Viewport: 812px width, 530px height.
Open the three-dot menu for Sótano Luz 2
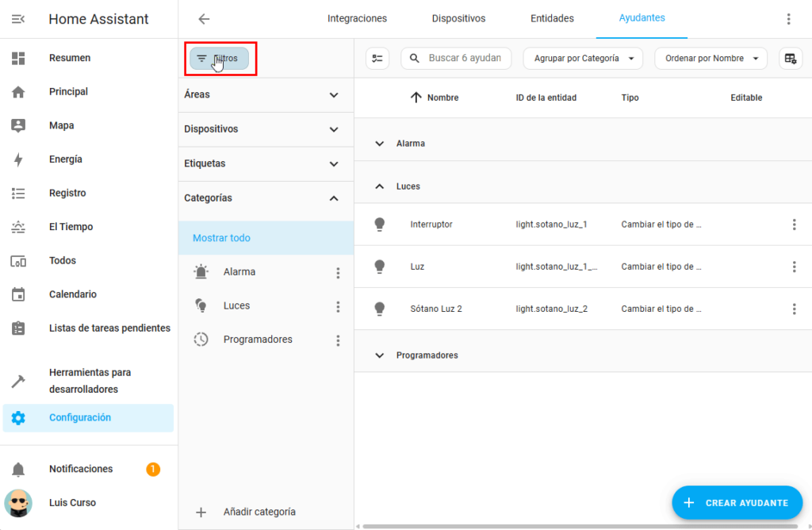794,309
